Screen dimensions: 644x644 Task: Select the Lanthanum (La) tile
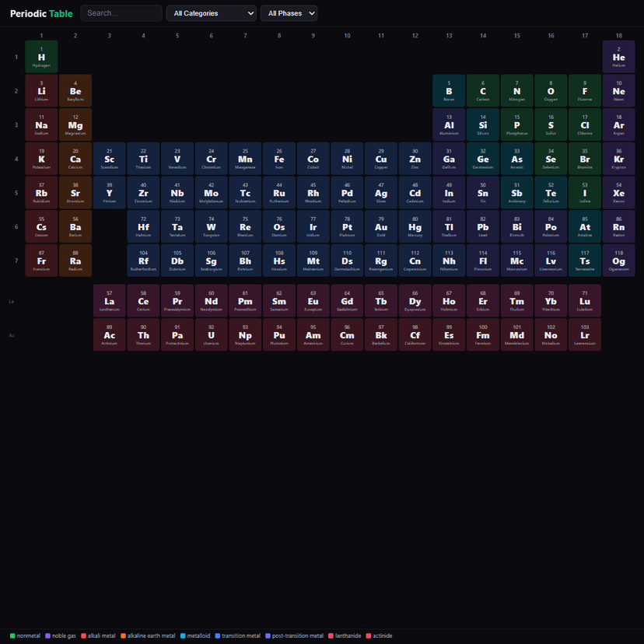pos(109,301)
